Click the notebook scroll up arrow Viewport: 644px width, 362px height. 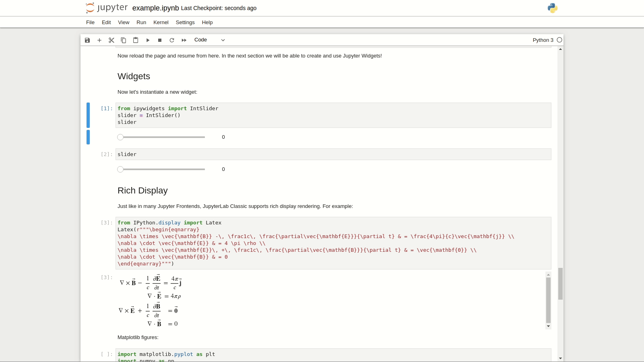560,49
